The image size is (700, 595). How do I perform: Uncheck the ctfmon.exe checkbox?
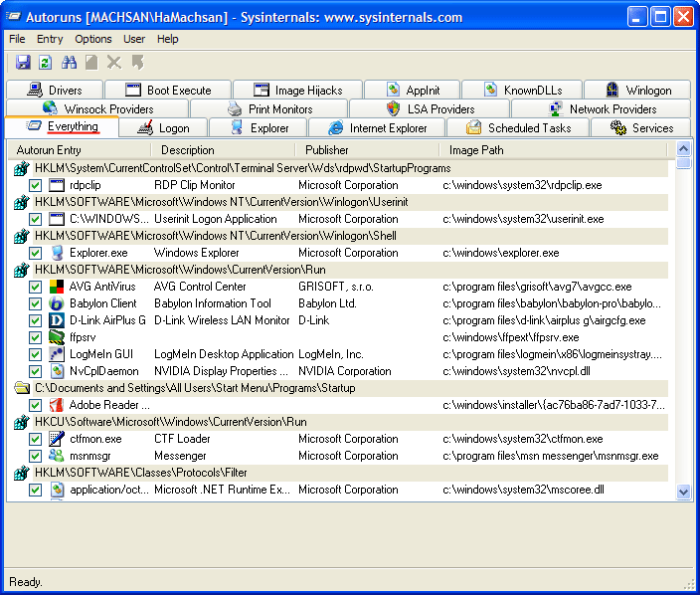(x=36, y=439)
